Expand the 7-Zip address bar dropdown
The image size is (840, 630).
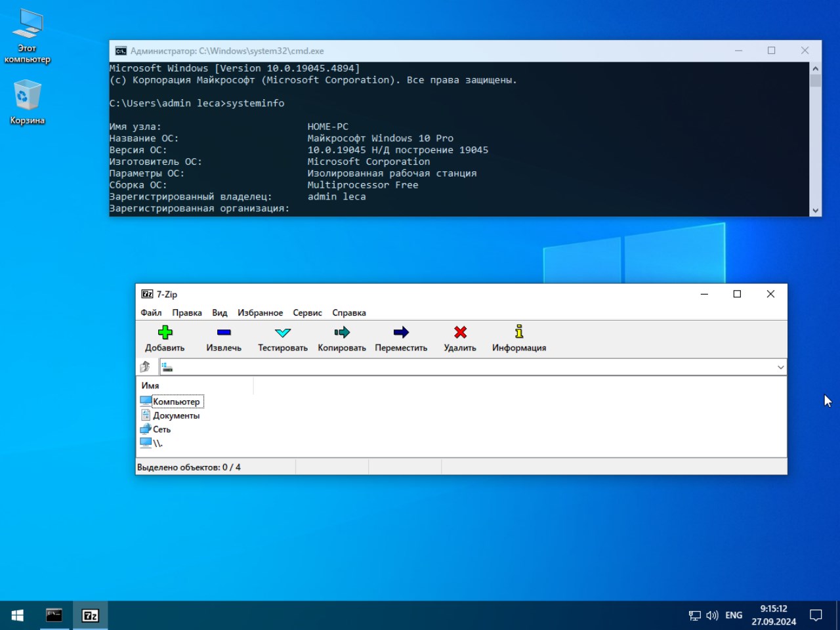(780, 367)
